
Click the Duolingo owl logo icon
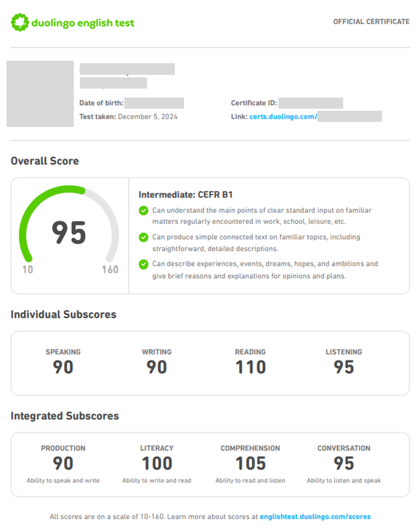click(x=20, y=22)
